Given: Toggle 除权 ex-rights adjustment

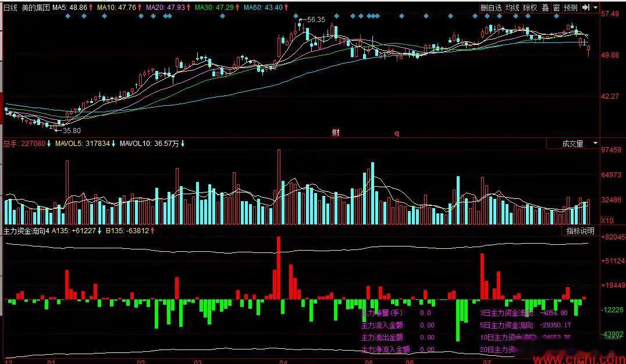Looking at the screenshot, I should click(x=530, y=7).
